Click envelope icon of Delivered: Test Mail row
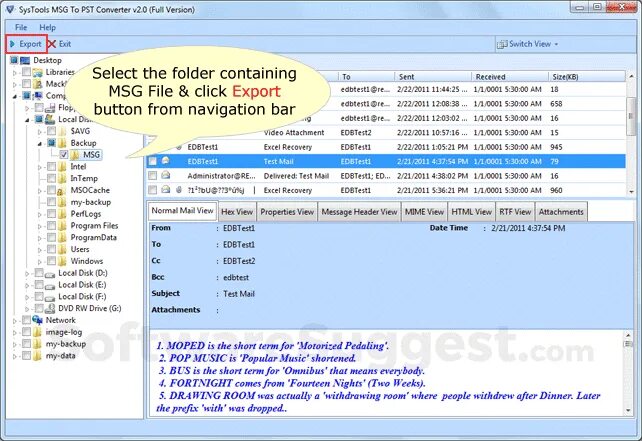 tap(165, 176)
